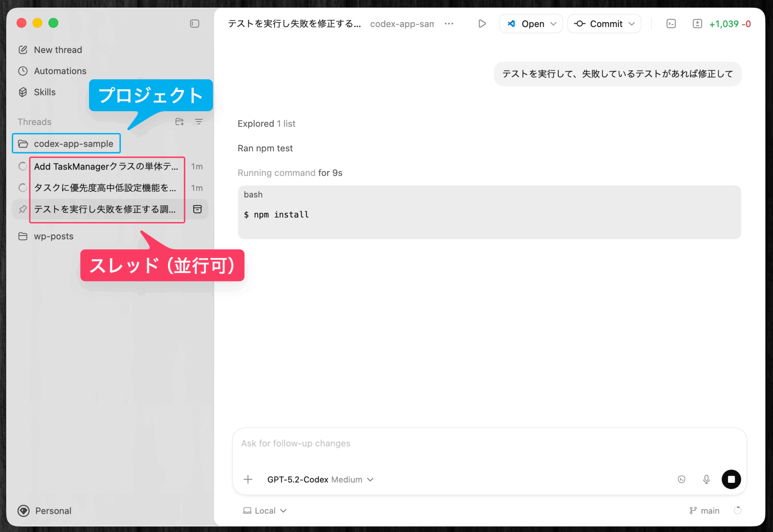Open the wp-posts project folder
Screen dimensions: 773x532
54,236
